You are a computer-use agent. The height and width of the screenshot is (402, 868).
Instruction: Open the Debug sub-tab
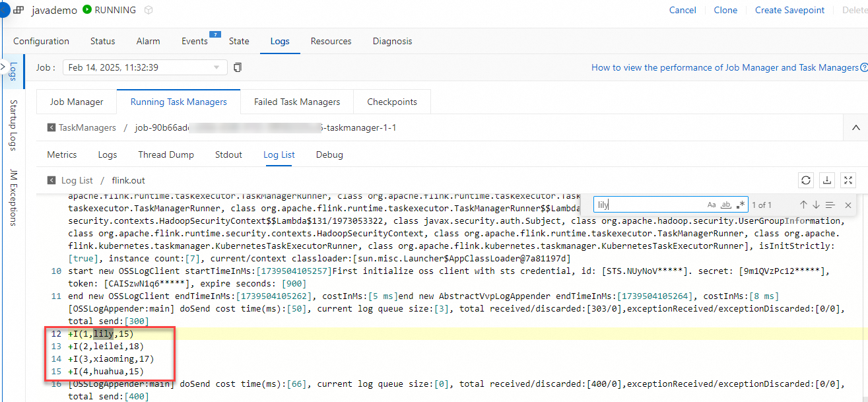click(x=329, y=154)
